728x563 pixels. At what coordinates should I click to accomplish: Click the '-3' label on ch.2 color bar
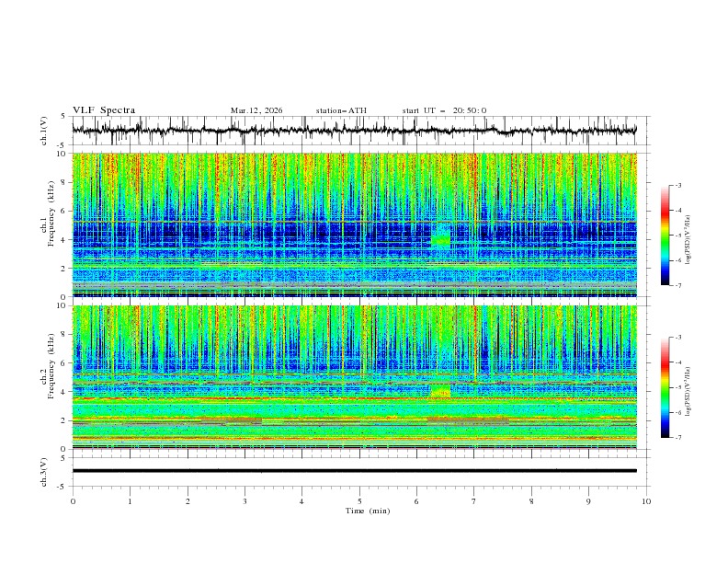(678, 338)
